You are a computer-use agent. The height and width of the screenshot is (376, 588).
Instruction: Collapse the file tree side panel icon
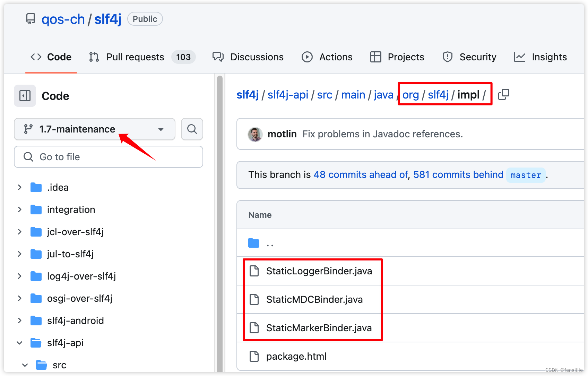[25, 96]
